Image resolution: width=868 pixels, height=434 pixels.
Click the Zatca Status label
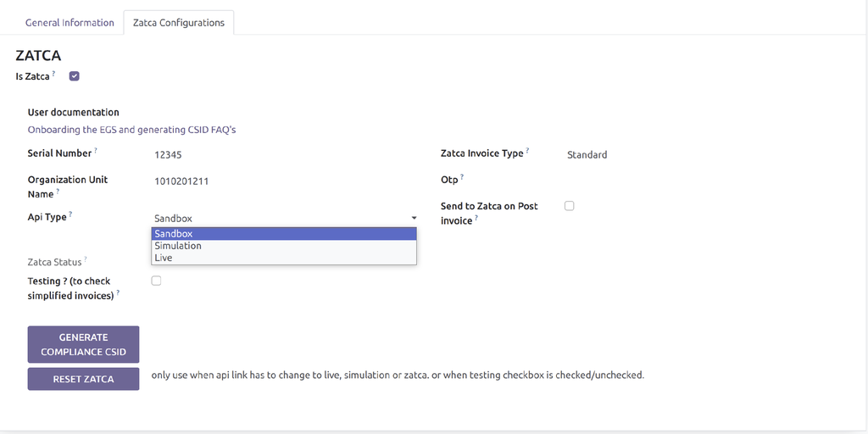[x=54, y=262]
